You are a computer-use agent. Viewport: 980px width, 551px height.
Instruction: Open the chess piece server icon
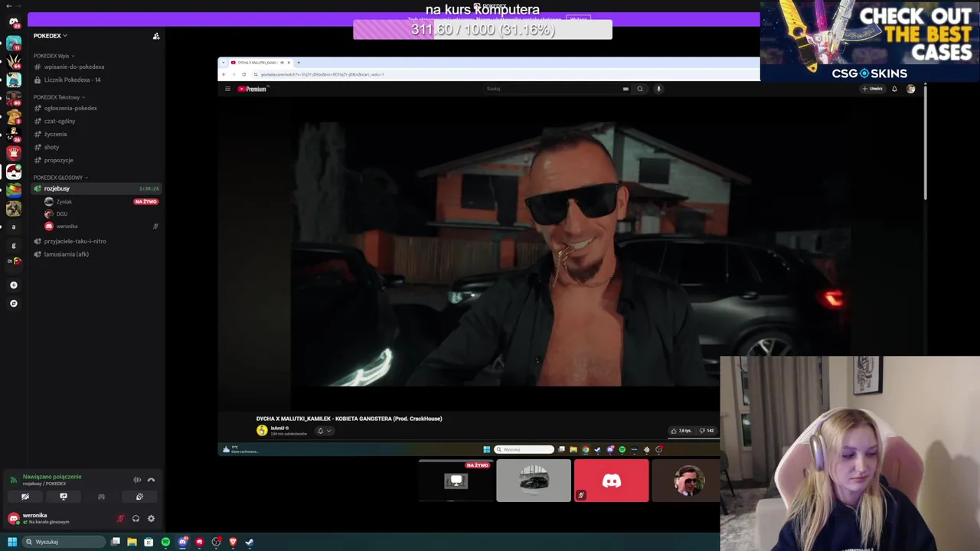[13, 152]
